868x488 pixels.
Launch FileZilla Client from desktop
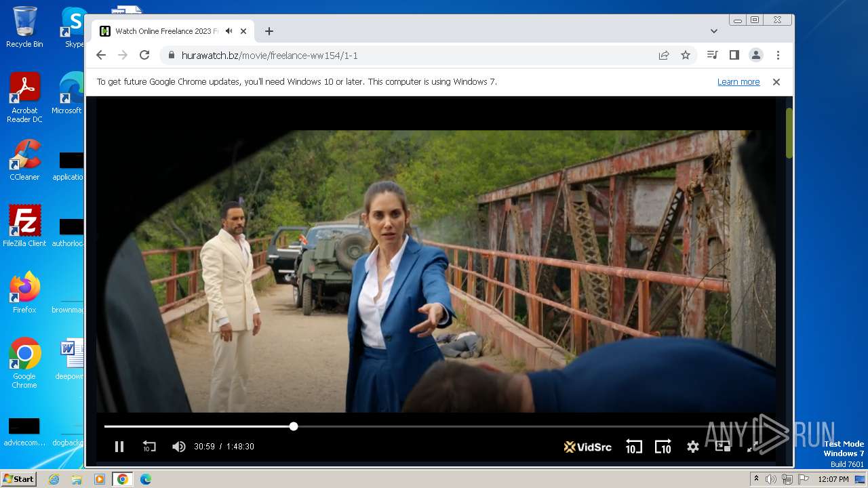click(24, 226)
